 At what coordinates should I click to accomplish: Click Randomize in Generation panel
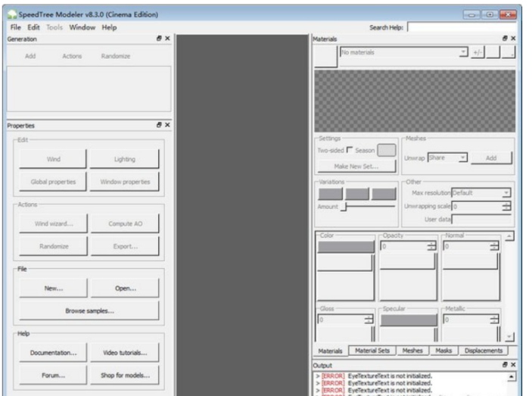(115, 56)
